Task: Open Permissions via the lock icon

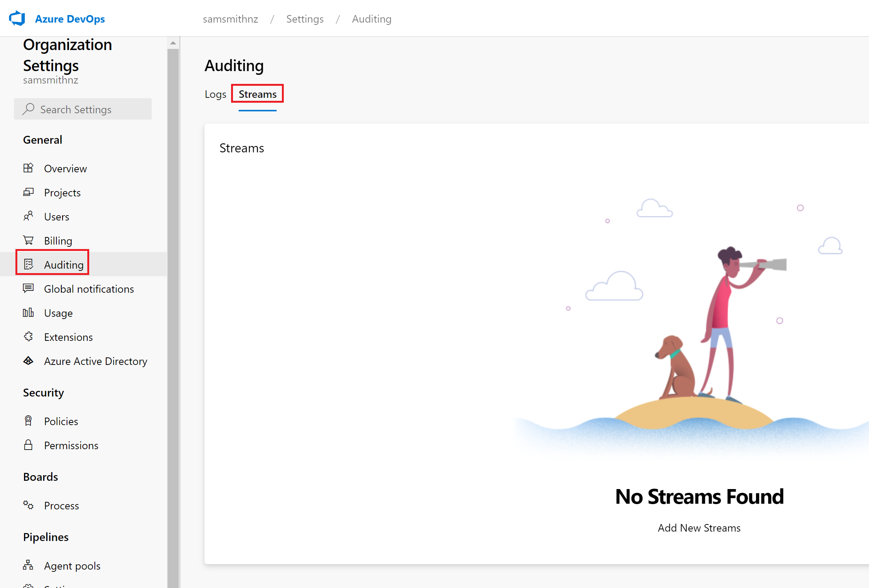Action: (28, 445)
